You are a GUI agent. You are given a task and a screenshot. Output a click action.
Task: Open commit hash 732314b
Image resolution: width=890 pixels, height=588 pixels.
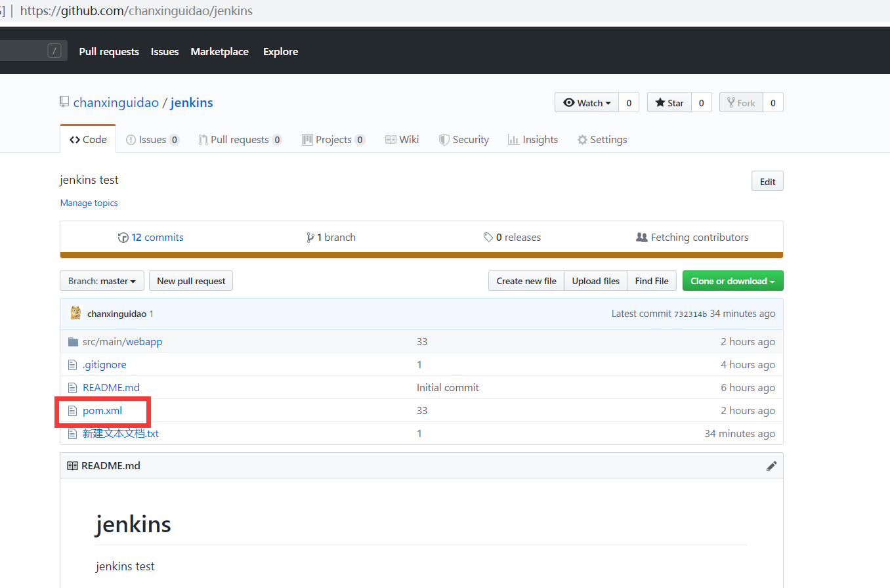pyautogui.click(x=690, y=314)
